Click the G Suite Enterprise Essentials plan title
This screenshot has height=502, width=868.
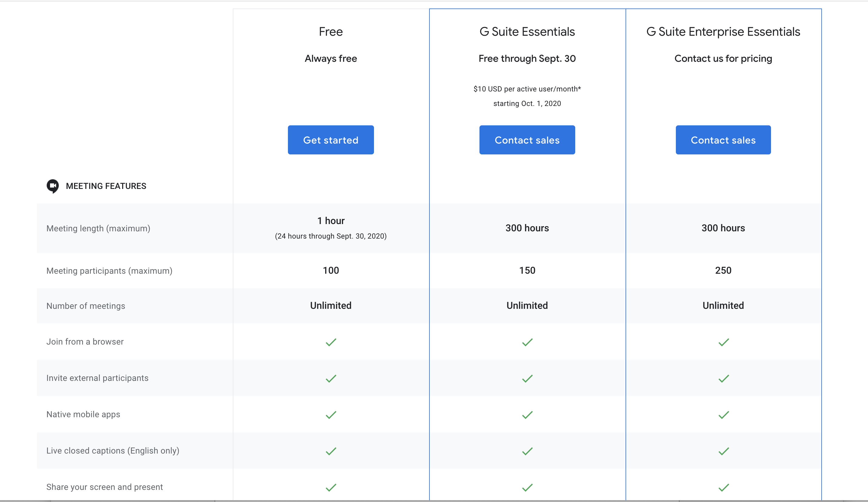(x=723, y=32)
